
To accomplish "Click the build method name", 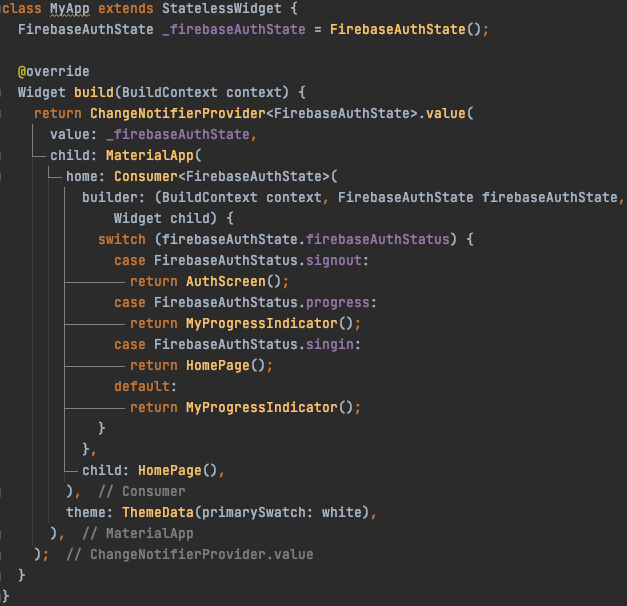I will point(94,92).
